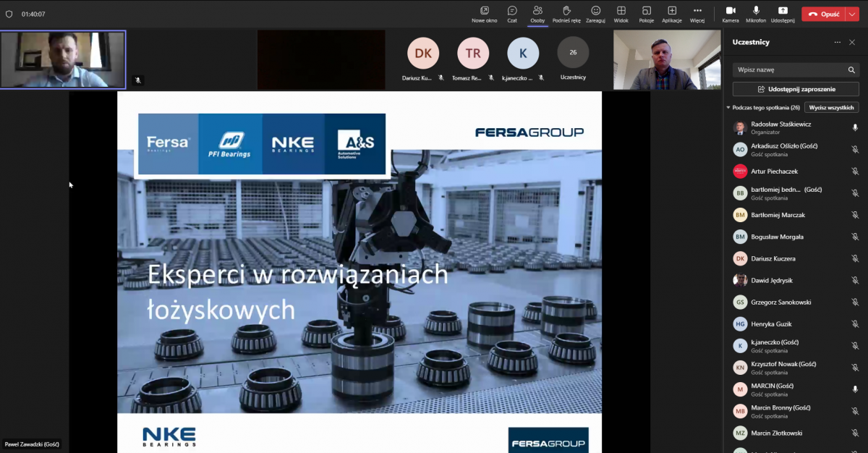Open Pokoje breakout rooms
868x453 pixels.
point(647,14)
